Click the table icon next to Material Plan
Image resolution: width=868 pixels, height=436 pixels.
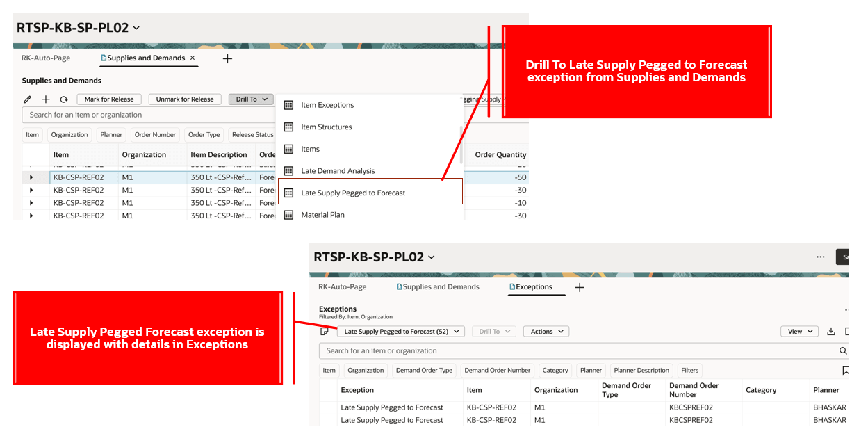288,215
